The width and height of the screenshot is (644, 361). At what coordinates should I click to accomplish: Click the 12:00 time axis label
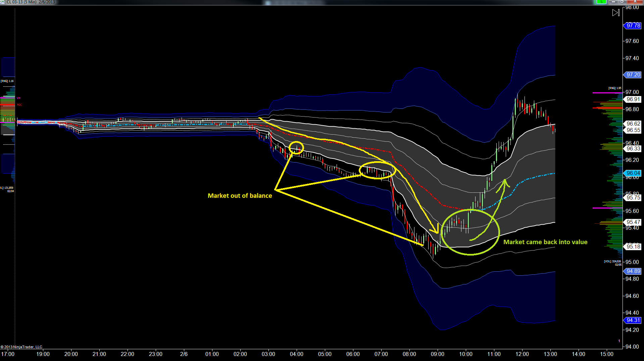(522, 354)
